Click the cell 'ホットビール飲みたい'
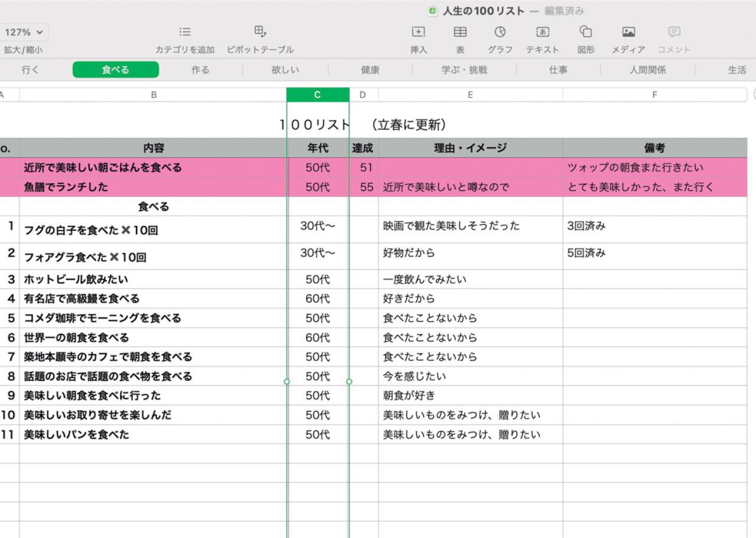The width and height of the screenshot is (756, 538). (x=76, y=279)
